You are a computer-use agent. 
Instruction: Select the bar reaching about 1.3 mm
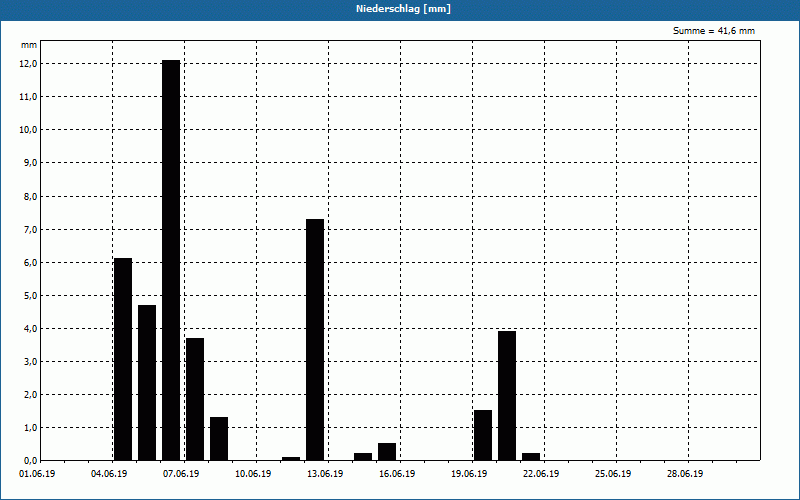click(219, 439)
